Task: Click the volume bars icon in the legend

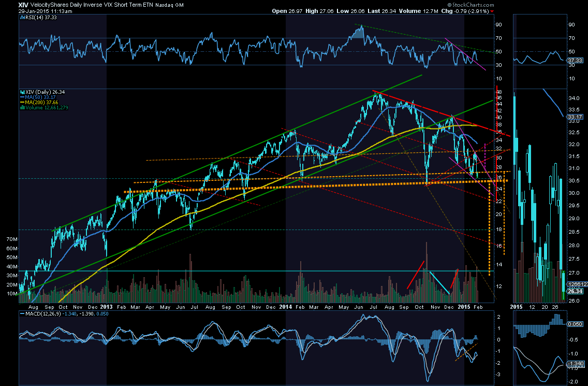Action: (22, 108)
